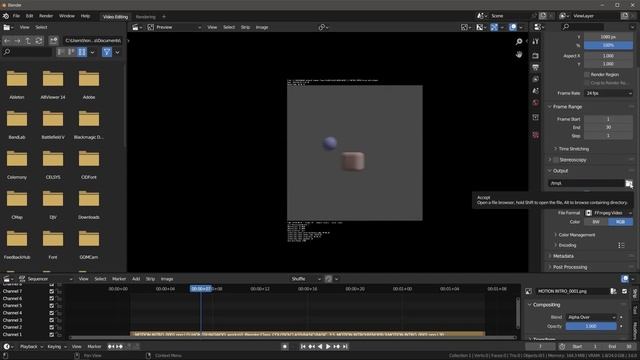Click the zoom magnifier in preview

tap(519, 42)
